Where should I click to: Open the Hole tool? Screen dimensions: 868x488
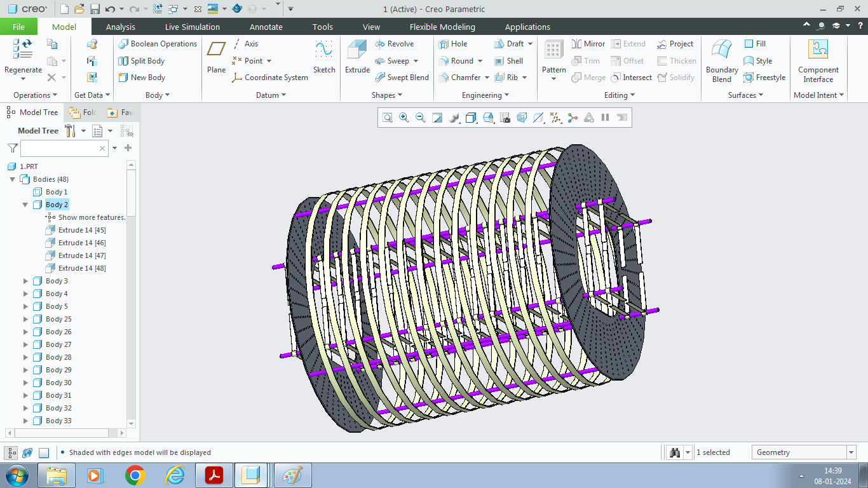pos(453,44)
